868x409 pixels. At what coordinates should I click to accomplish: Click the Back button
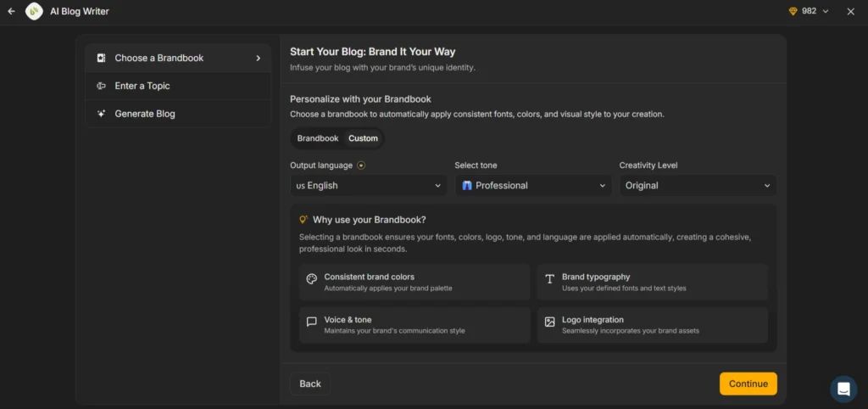[310, 384]
